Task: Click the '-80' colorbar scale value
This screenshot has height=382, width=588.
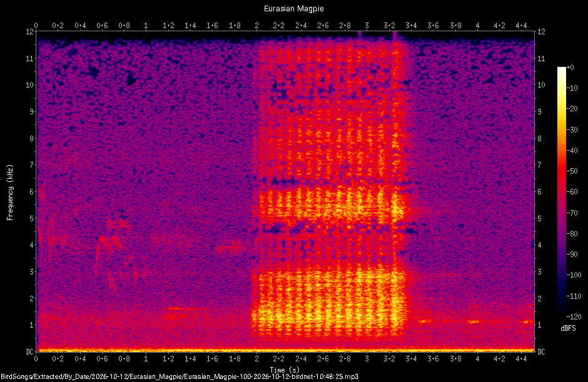Action: [x=572, y=234]
